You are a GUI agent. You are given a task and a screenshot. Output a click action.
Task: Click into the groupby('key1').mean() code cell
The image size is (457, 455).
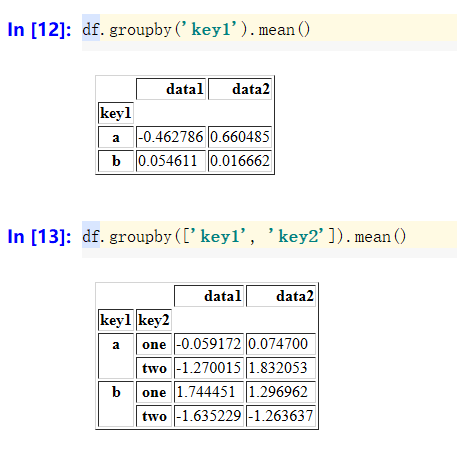click(269, 28)
